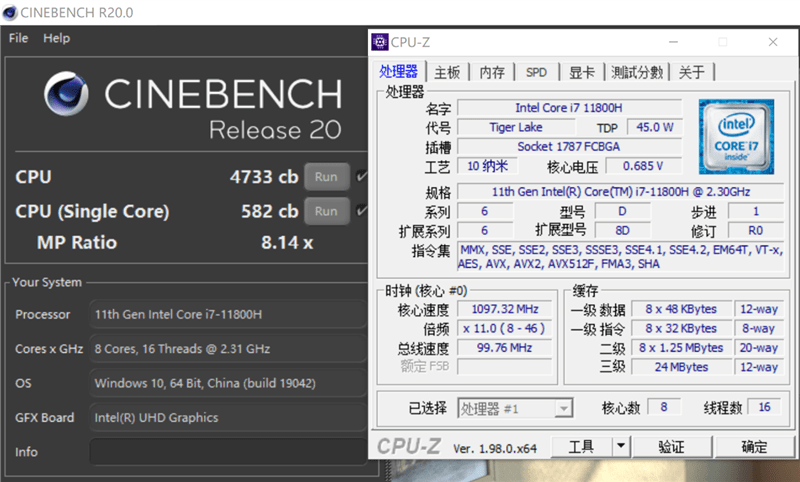Select the '8 x 32 KBytes' L1 instruction value
The width and height of the screenshot is (800, 482).
(682, 328)
